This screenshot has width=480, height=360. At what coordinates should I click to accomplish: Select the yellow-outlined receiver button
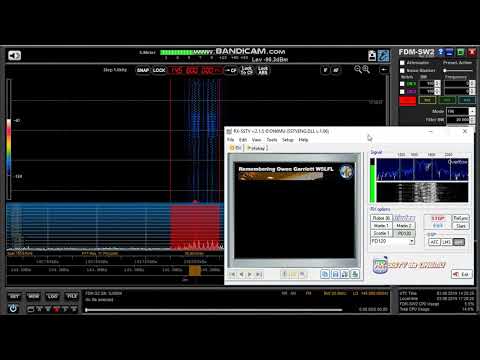[x=427, y=100]
